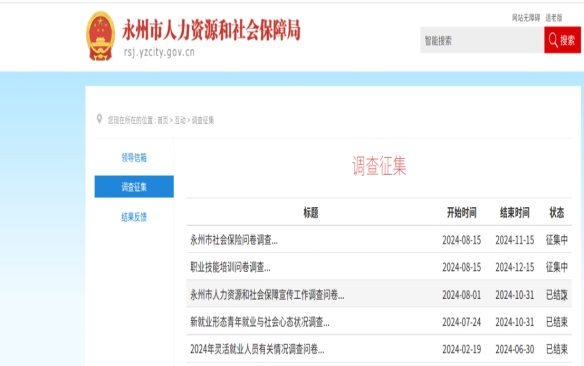
Task: Go to 首页 in breadcrumb
Action: 163,120
